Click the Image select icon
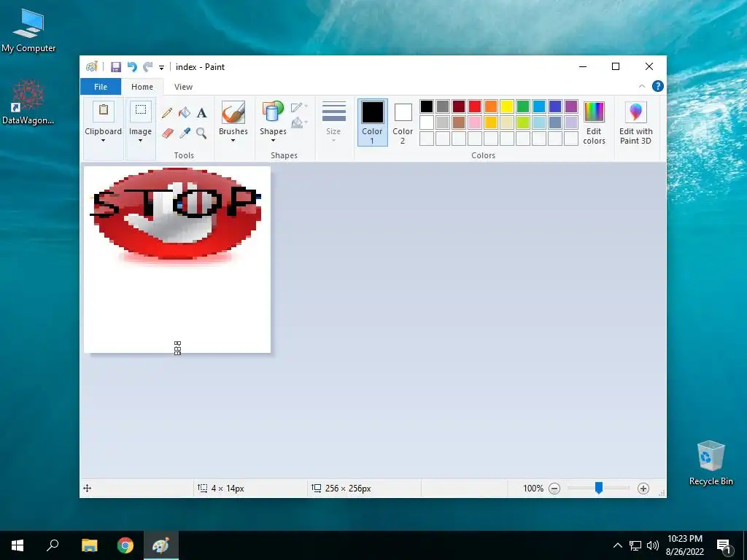The width and height of the screenshot is (747, 560). click(x=141, y=111)
